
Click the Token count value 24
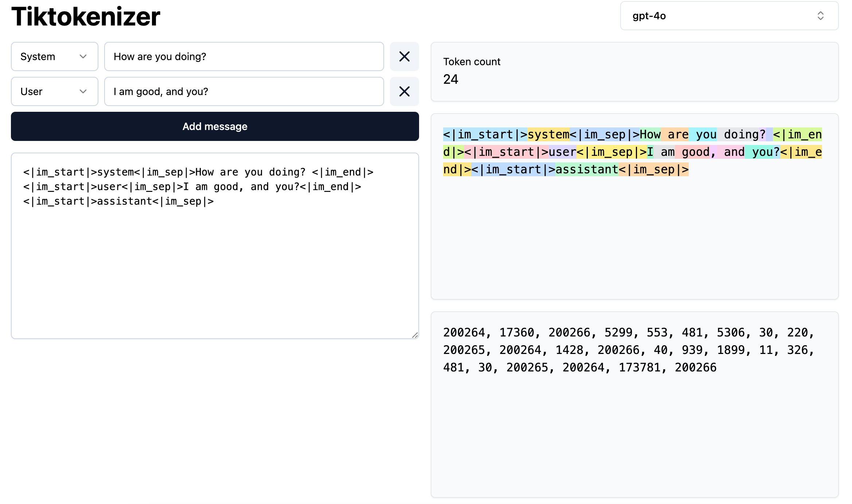pos(450,79)
